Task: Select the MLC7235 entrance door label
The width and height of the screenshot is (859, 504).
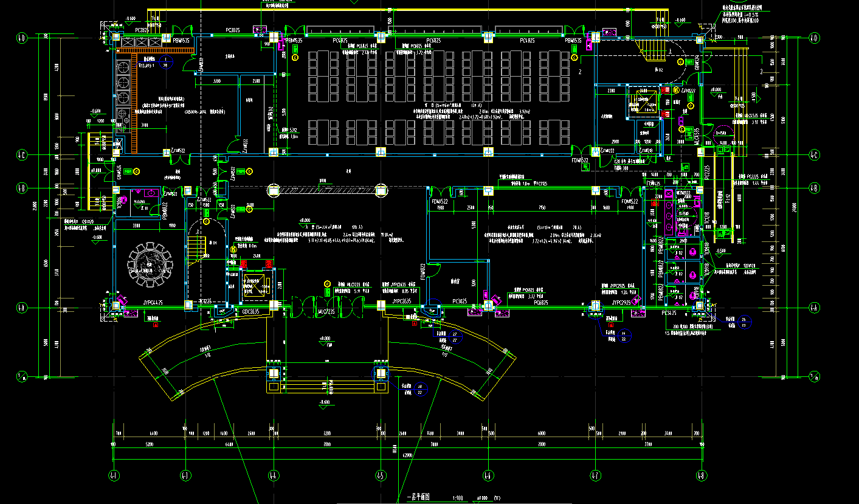Action: (328, 312)
